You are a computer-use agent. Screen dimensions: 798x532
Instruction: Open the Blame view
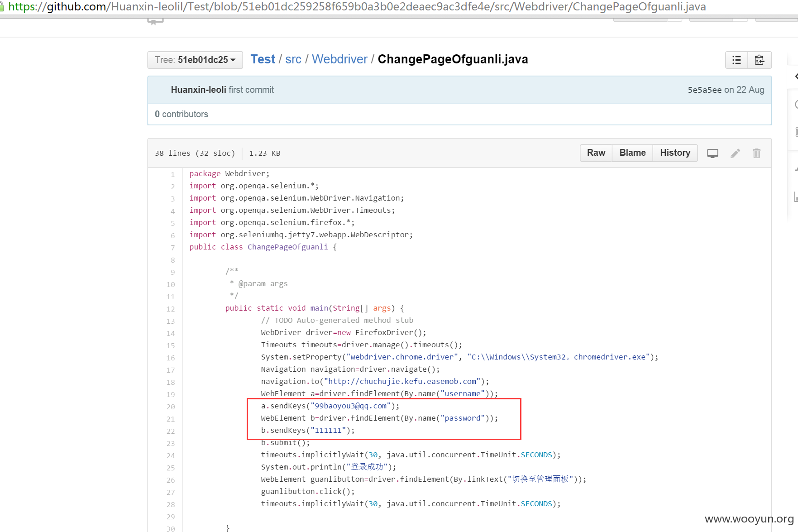pyautogui.click(x=632, y=153)
